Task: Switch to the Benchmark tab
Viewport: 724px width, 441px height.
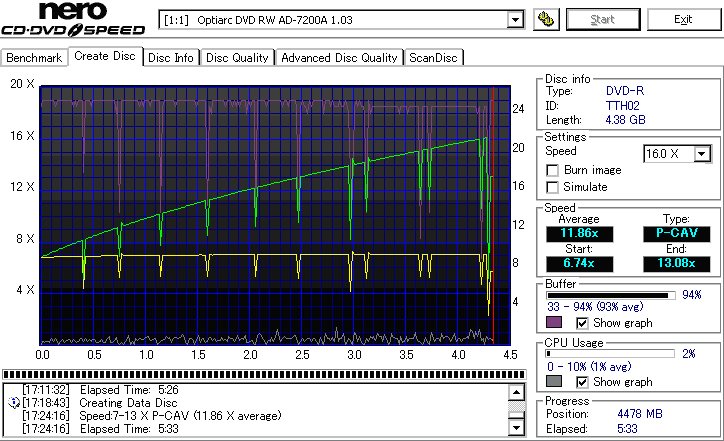Action: coord(34,58)
